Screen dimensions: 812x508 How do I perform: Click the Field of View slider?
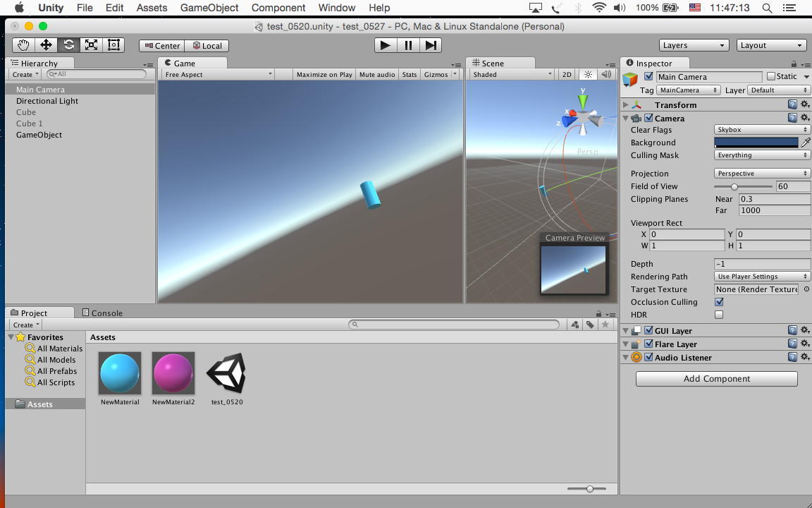click(x=743, y=186)
